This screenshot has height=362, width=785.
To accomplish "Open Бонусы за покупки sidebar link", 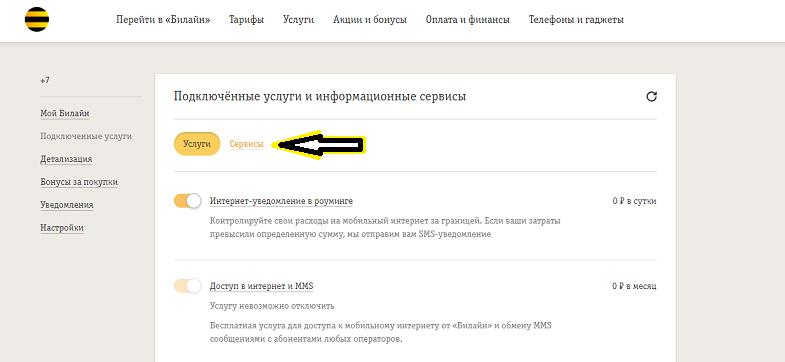I will [x=79, y=182].
